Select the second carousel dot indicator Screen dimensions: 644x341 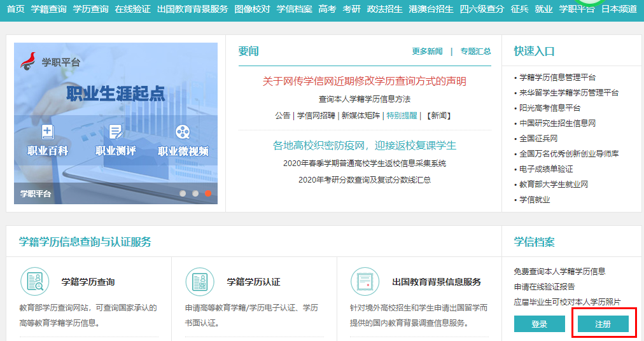[195, 193]
